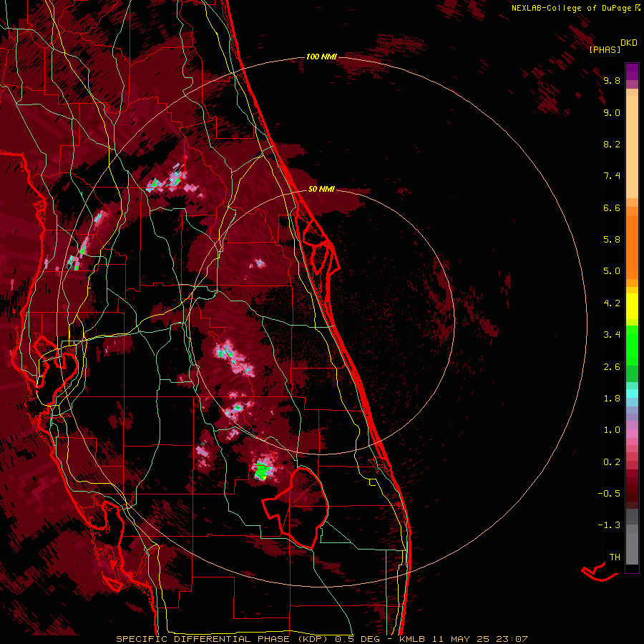Screen dimensions: 644x644
Task: Click the NEXLAB-College of DuPage label
Action: click(x=572, y=8)
